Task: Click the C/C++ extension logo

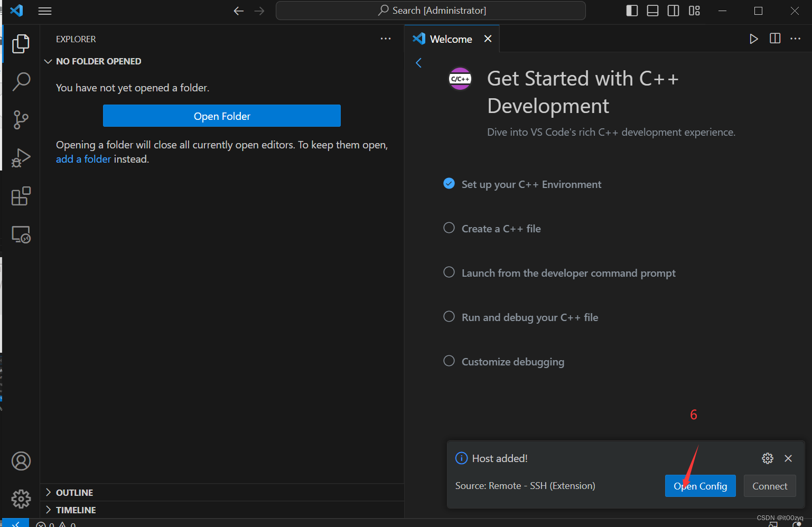Action: (x=460, y=79)
